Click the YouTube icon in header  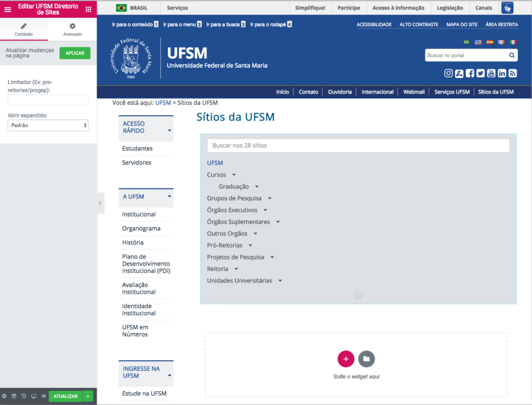coord(491,73)
